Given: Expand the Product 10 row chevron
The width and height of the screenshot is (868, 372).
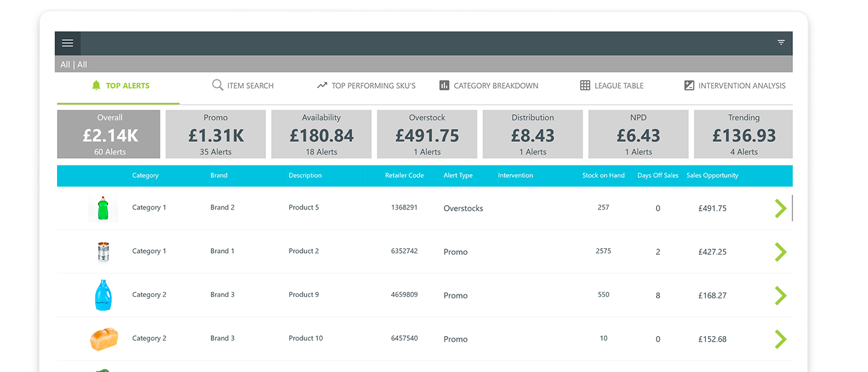Looking at the screenshot, I should tap(780, 339).
